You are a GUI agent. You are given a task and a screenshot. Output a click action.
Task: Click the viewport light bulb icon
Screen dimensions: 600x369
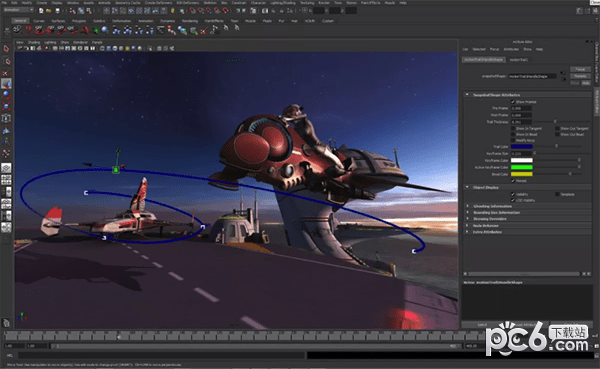pos(127,49)
